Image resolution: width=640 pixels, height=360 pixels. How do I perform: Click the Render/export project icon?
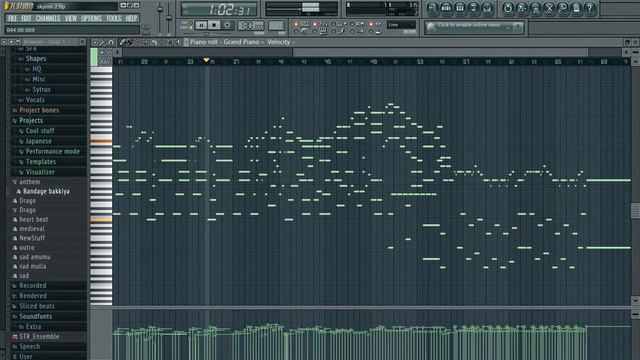535,8
